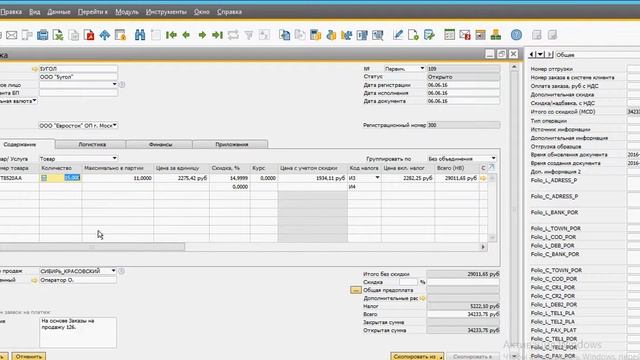Viewport: 640px width, 360px height.
Task: Click the orange arrow at row T8520AA end
Action: (x=483, y=178)
